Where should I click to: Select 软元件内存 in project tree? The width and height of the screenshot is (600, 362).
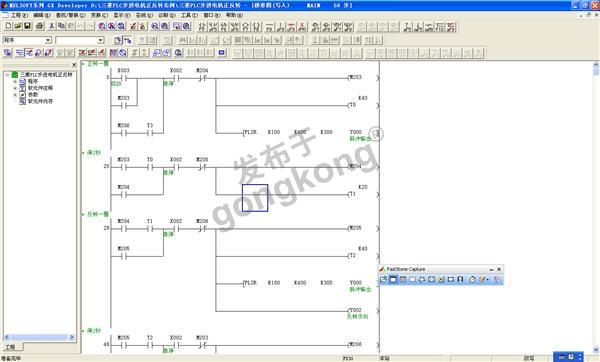[40, 101]
